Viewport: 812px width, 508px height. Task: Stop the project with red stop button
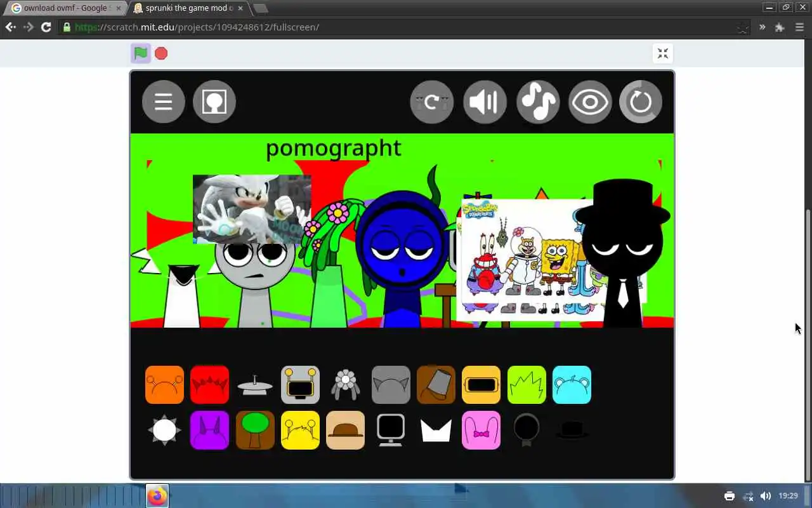coord(161,53)
